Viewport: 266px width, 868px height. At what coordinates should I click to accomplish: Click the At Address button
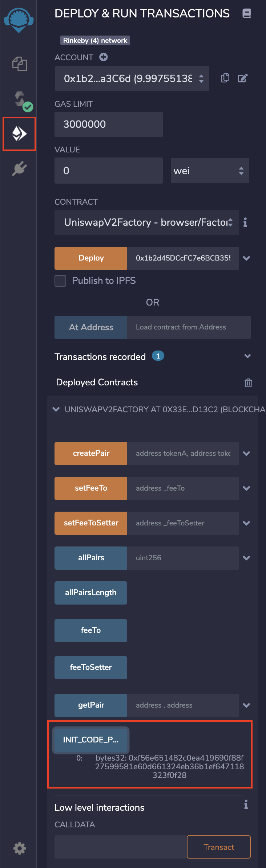pos(91,327)
